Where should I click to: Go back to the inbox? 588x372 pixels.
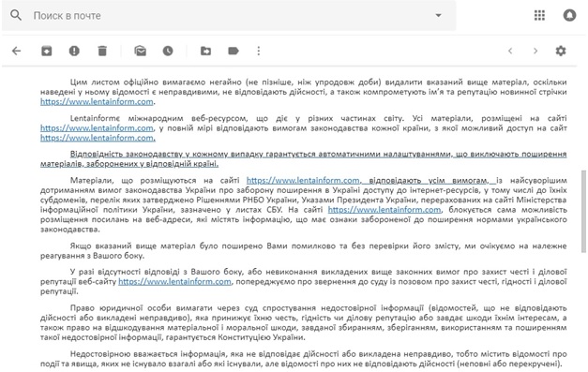(x=17, y=51)
